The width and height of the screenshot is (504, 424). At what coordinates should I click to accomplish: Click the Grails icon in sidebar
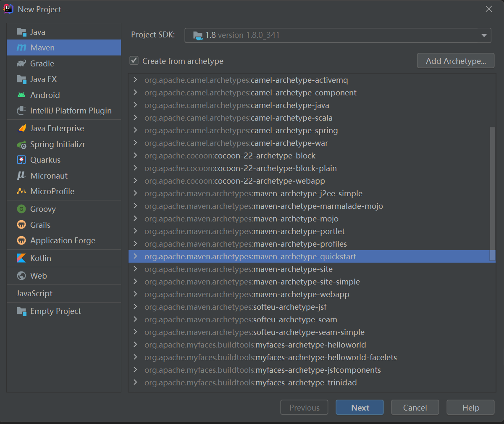[x=21, y=225]
